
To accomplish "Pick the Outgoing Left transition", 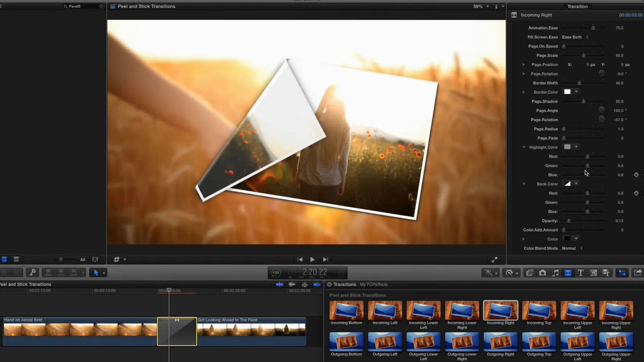I will (x=385, y=343).
